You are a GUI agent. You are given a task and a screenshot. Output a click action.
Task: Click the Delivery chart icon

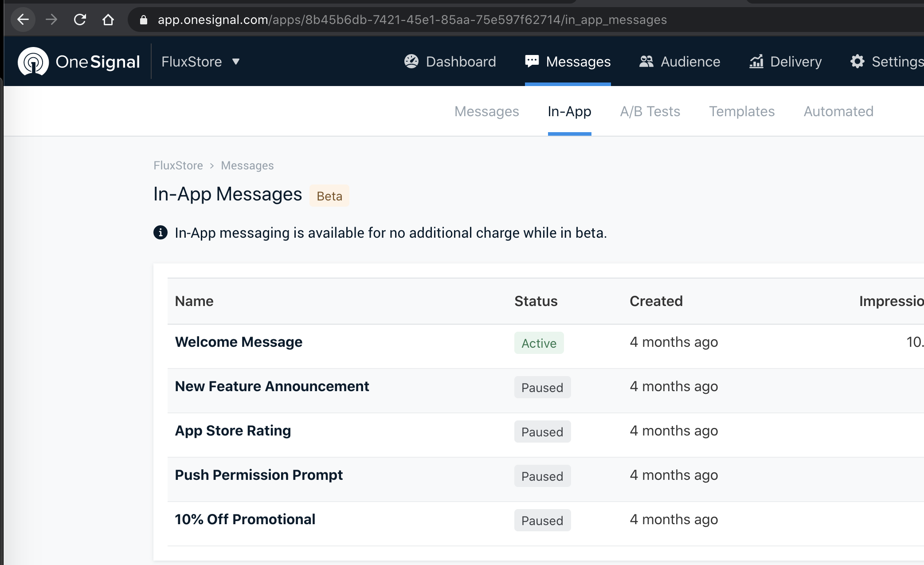[756, 61]
